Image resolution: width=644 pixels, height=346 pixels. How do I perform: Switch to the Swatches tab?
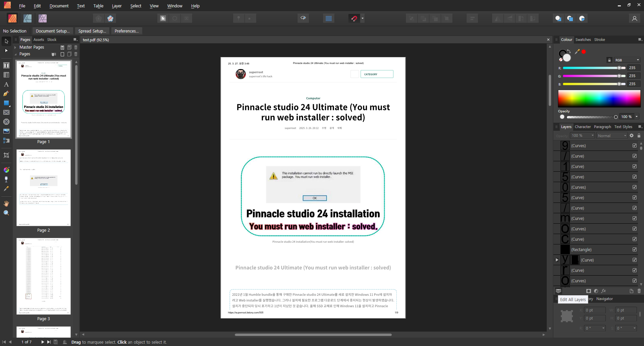pos(583,40)
